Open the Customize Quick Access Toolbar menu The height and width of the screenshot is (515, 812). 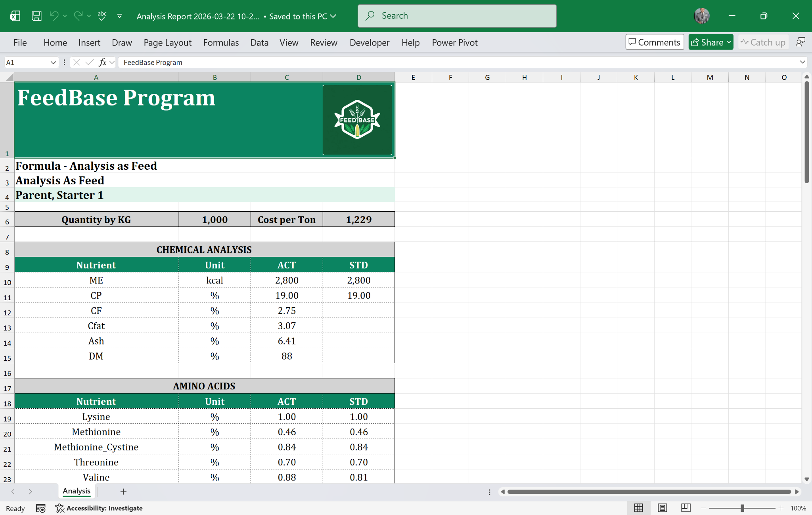119,16
